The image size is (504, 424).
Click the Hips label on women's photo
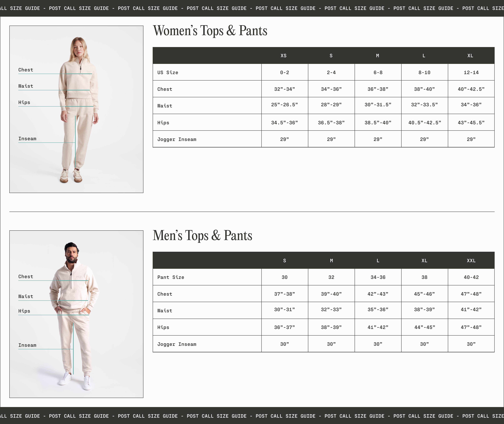click(24, 102)
